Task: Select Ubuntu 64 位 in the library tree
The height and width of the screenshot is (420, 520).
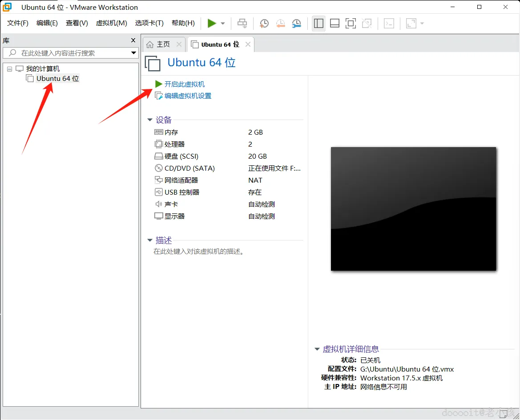Action: (58, 79)
